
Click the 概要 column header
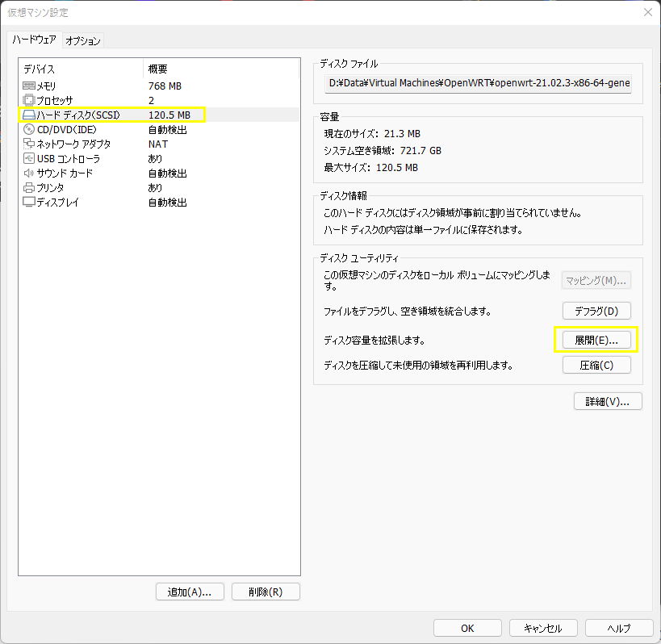pos(157,69)
